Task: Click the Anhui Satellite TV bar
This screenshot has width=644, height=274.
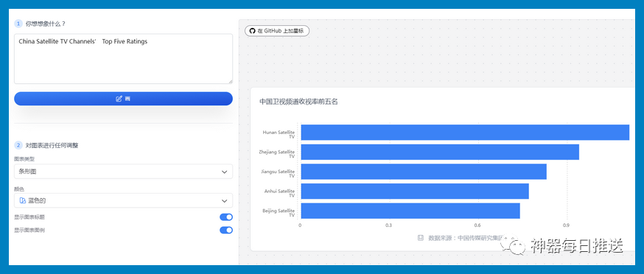Action: click(x=415, y=191)
